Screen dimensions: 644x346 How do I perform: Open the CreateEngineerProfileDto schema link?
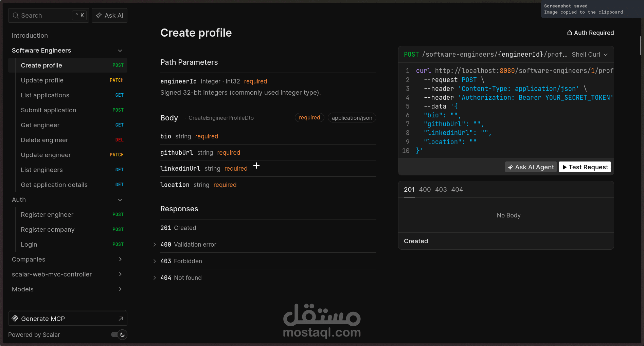coord(221,118)
